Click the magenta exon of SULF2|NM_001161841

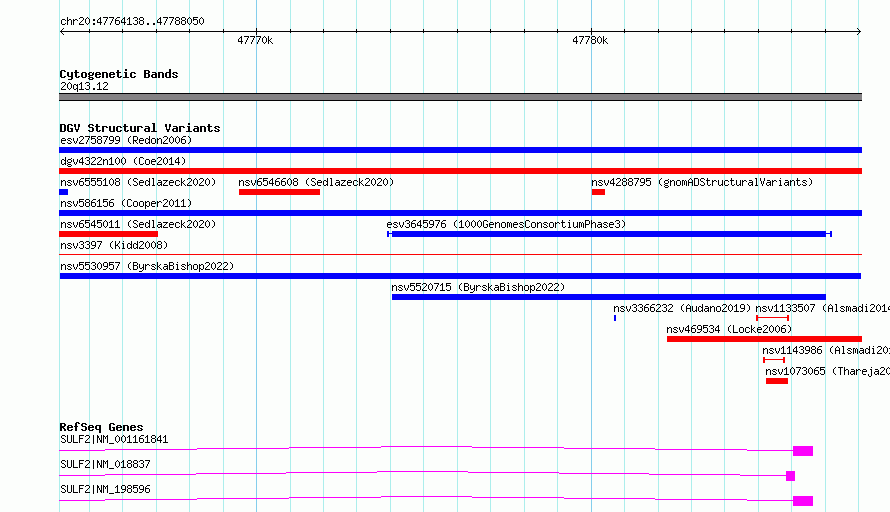(803, 451)
